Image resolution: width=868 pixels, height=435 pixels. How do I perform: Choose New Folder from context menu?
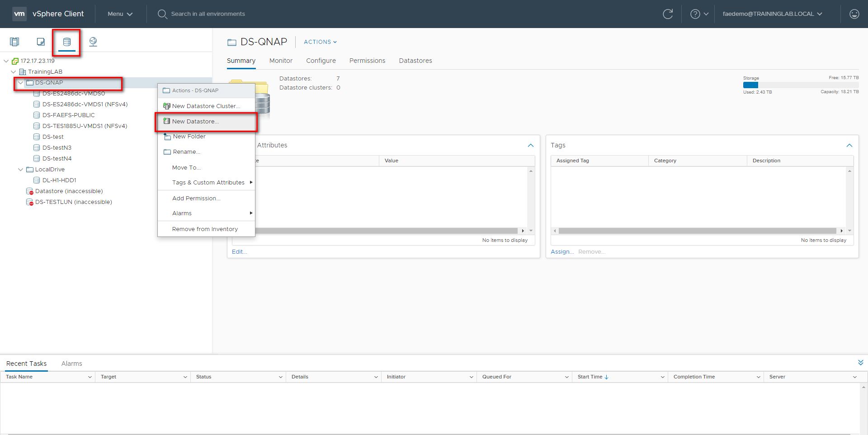(206, 137)
